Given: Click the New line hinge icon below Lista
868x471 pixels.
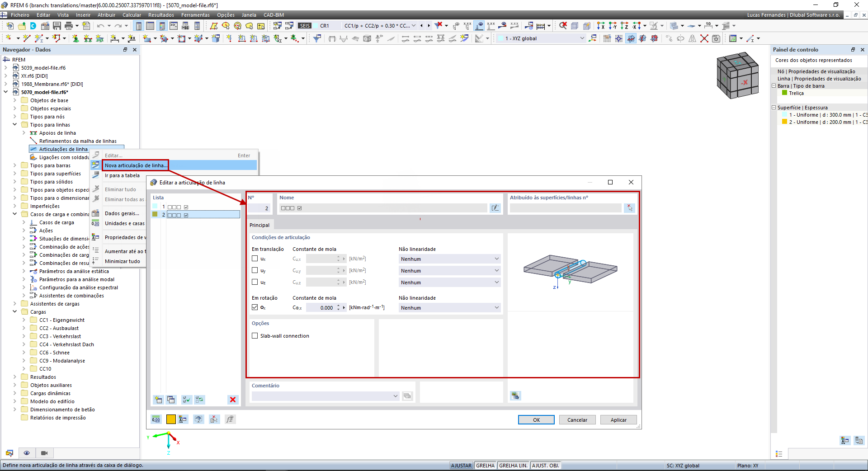Looking at the screenshot, I should 158,400.
